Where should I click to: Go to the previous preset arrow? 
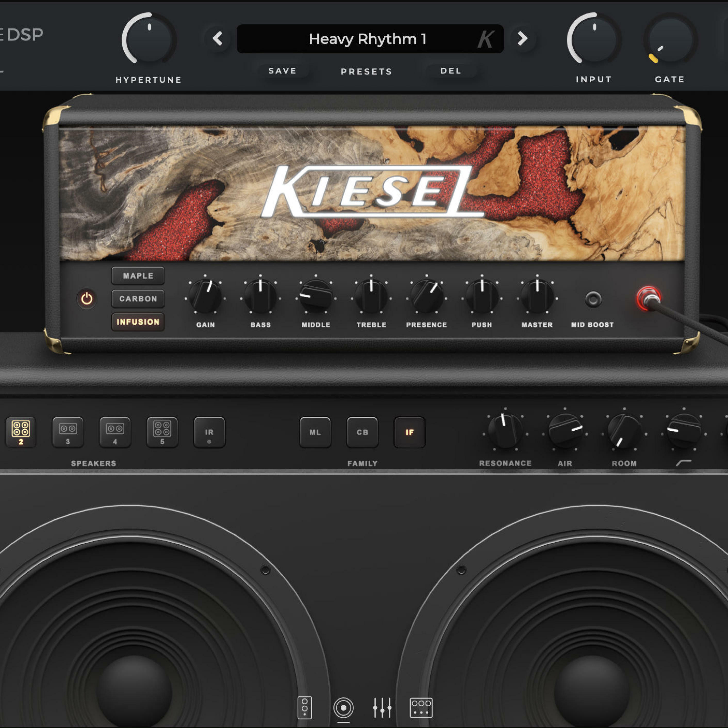pos(217,38)
